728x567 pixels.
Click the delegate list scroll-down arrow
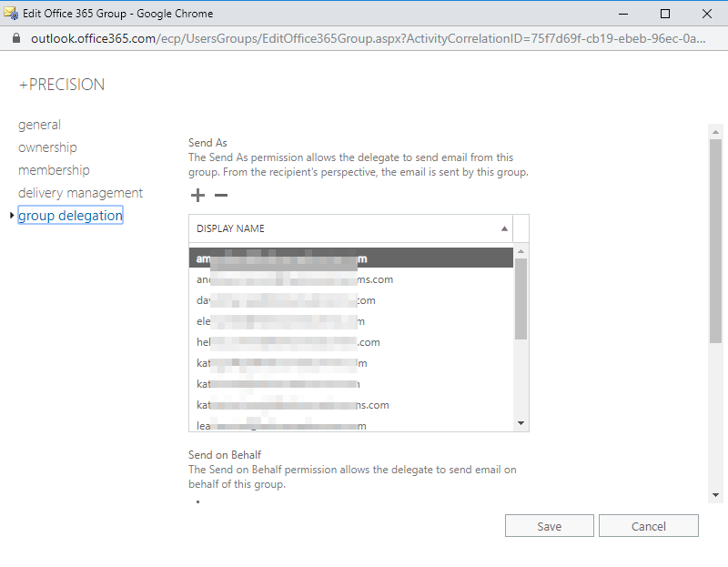(x=521, y=423)
